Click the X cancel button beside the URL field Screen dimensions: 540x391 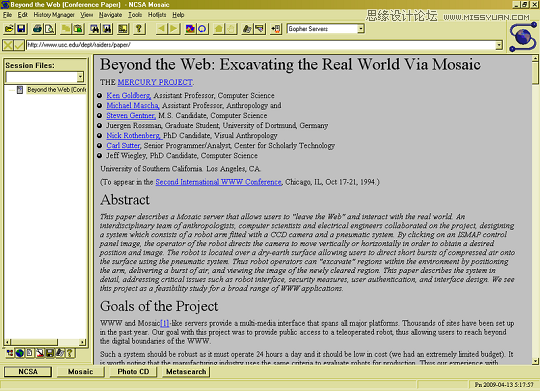point(8,45)
